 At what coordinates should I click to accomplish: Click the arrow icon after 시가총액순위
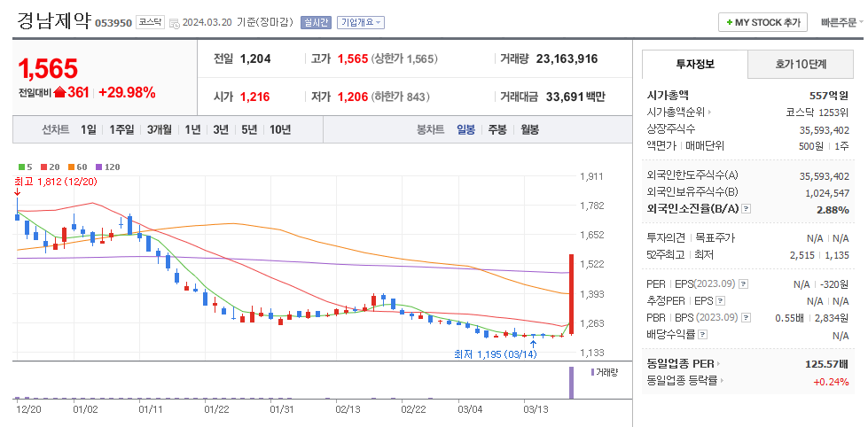709,113
